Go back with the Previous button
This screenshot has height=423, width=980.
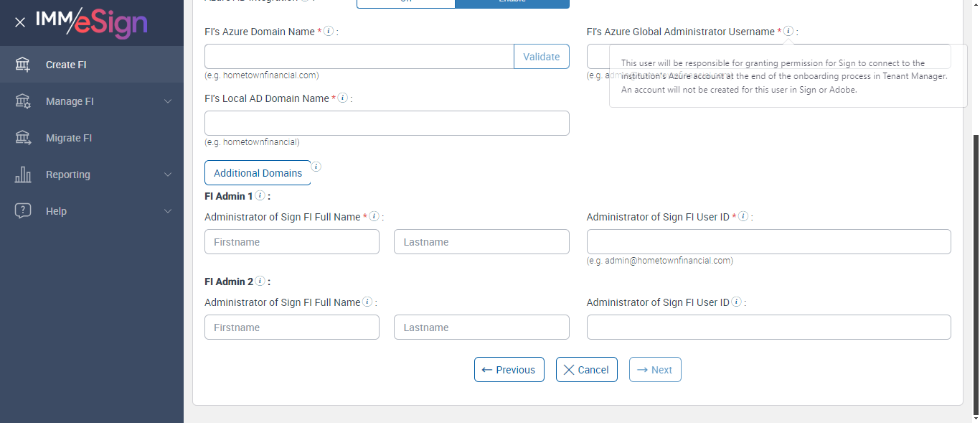pyautogui.click(x=509, y=369)
